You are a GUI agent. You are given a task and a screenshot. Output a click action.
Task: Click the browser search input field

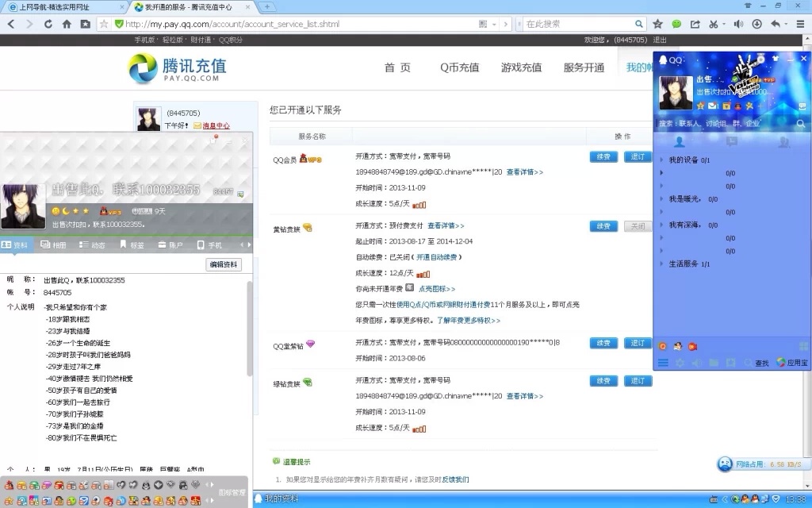tap(578, 24)
